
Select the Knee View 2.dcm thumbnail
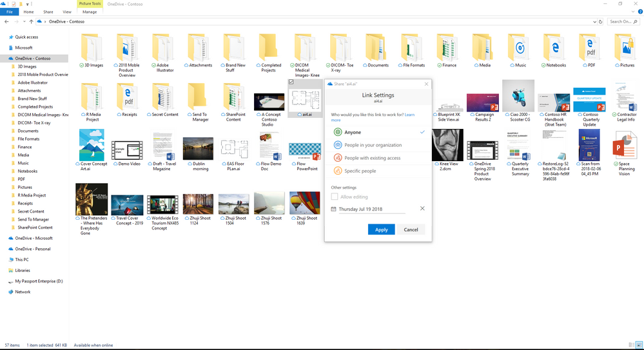(x=447, y=144)
